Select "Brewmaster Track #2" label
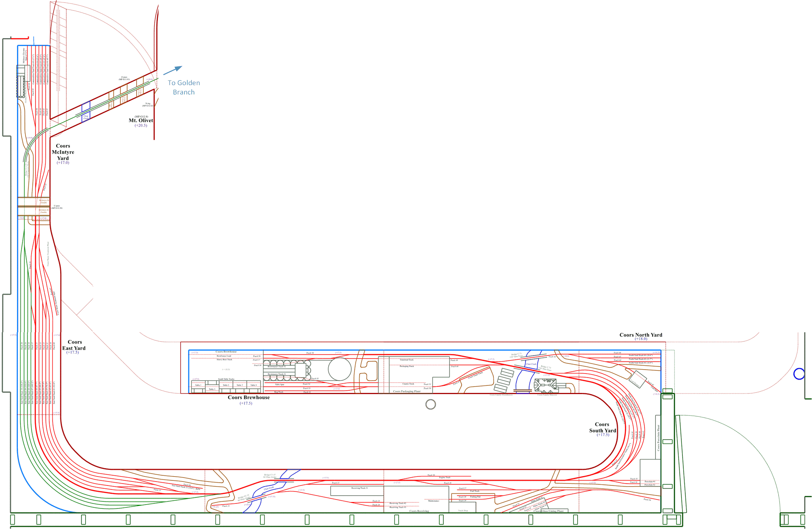Screen dimensions: 812x529 (276, 367)
